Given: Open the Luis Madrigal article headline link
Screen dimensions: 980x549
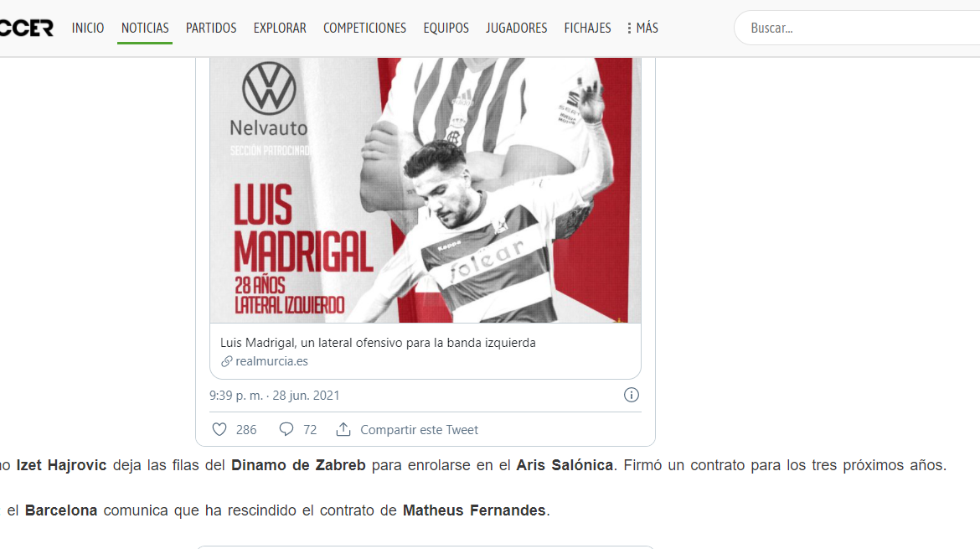Looking at the screenshot, I should point(378,343).
